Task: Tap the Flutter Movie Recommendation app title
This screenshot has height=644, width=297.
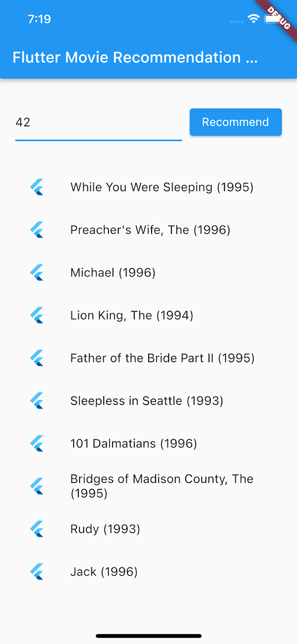Action: (135, 58)
